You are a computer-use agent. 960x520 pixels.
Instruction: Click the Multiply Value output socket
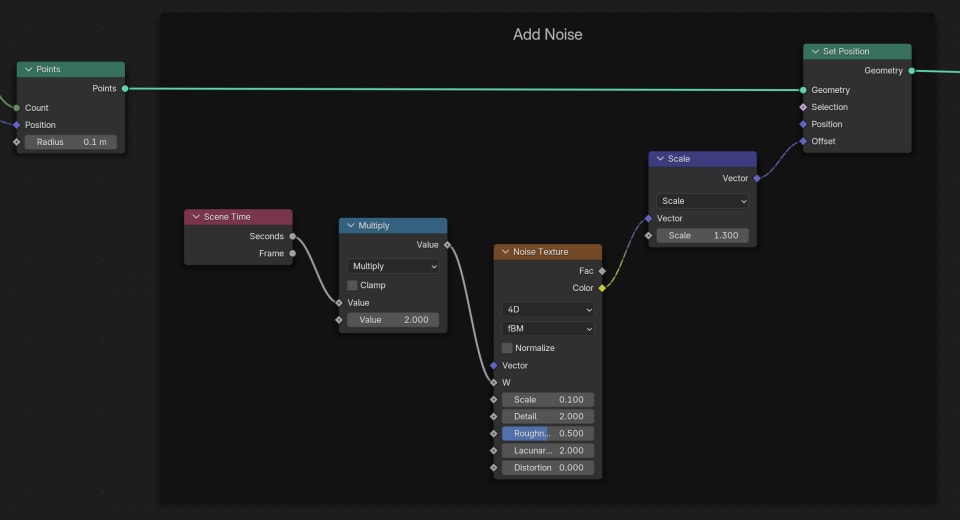click(448, 245)
